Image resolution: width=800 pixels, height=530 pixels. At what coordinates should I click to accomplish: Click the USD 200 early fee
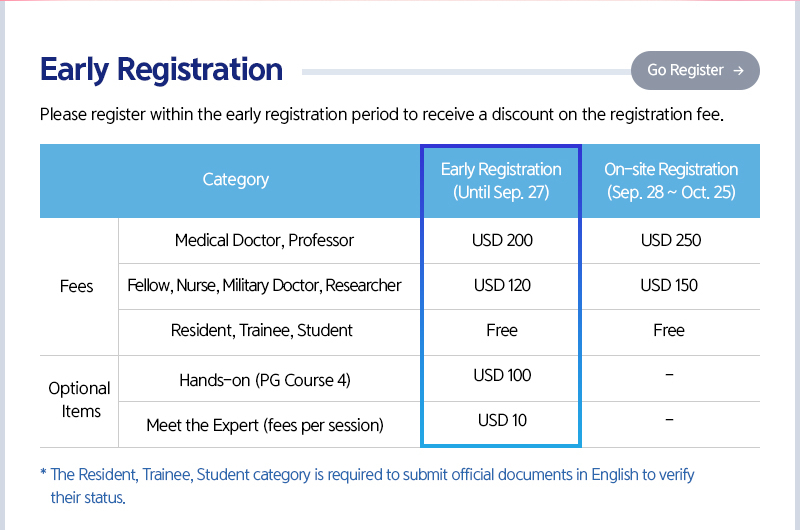tap(502, 240)
